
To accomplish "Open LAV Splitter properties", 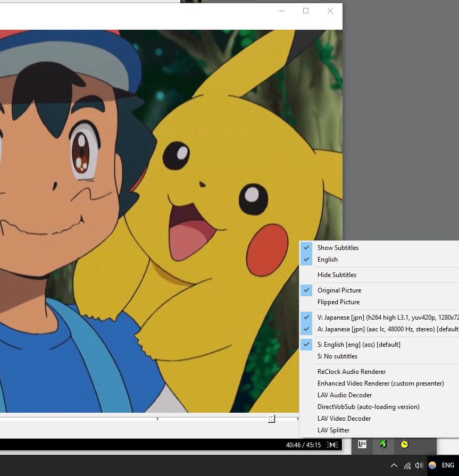I will coord(379,430).
